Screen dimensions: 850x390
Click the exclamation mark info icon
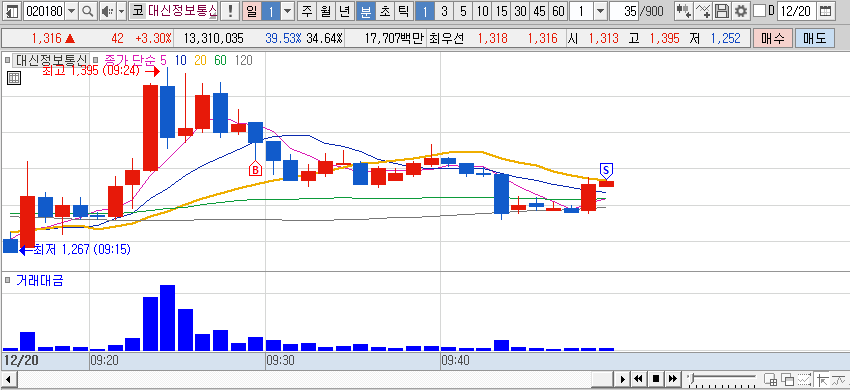231,10
